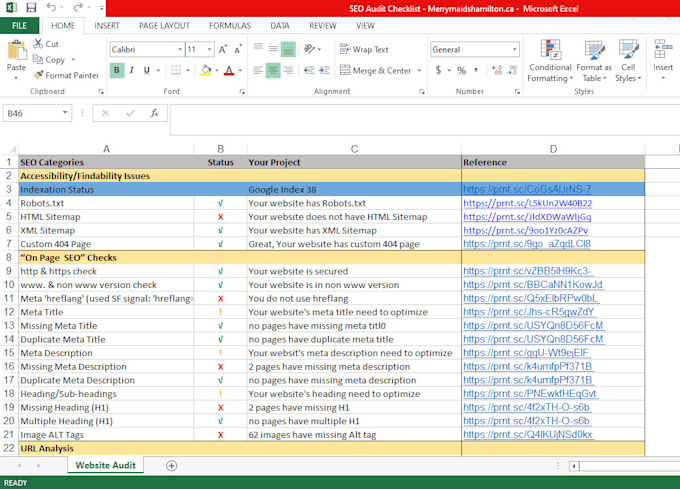Click the Save icon in quick access toolbar
Screen dimensions: 680x489
pos(31,7)
